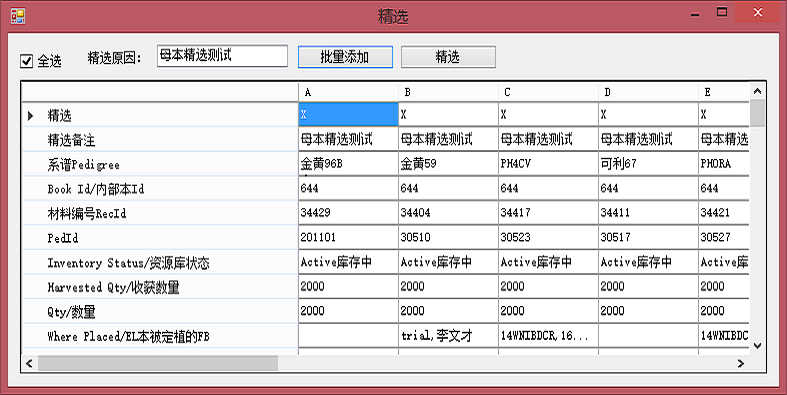Click PedId cell 30527

pos(724,237)
